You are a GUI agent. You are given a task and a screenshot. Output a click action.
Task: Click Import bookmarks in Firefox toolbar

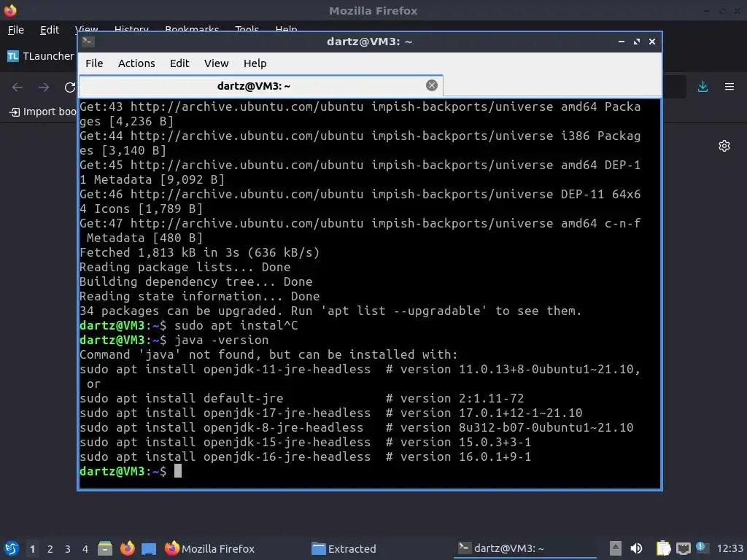43,112
